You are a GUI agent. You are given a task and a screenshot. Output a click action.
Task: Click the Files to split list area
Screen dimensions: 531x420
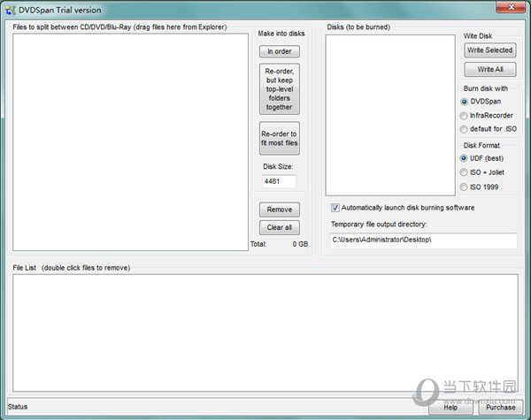tap(130, 142)
